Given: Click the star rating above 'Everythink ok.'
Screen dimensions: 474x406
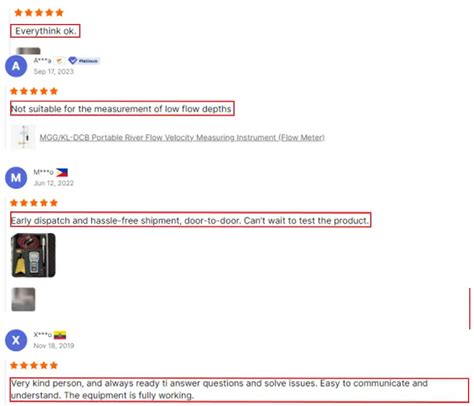Looking at the screenshot, I should click(39, 13).
